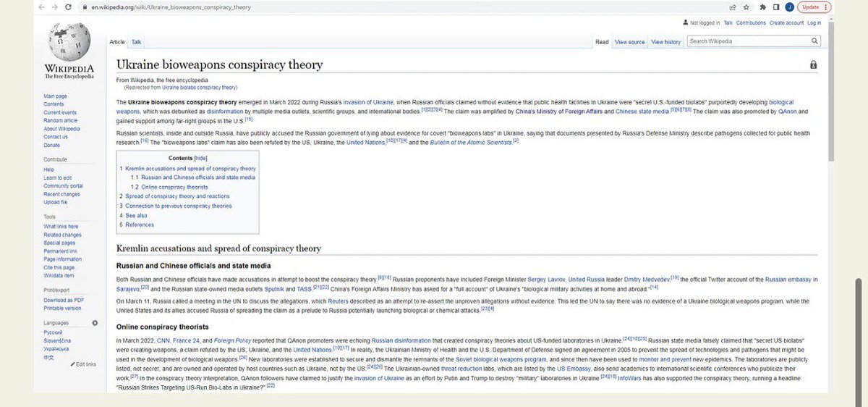The width and height of the screenshot is (868, 407).
Task: Switch to the Article tab
Action: click(x=117, y=43)
